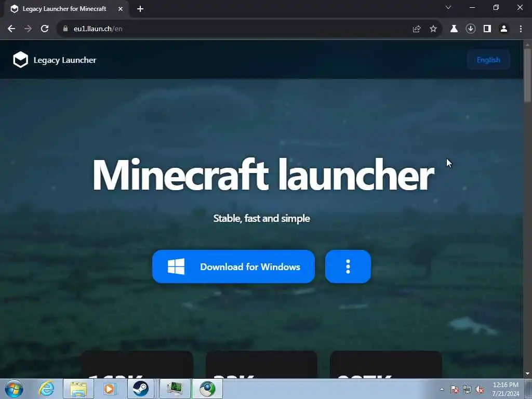Click the scrollbar down arrow
The image size is (532, 399).
pyautogui.click(x=527, y=374)
